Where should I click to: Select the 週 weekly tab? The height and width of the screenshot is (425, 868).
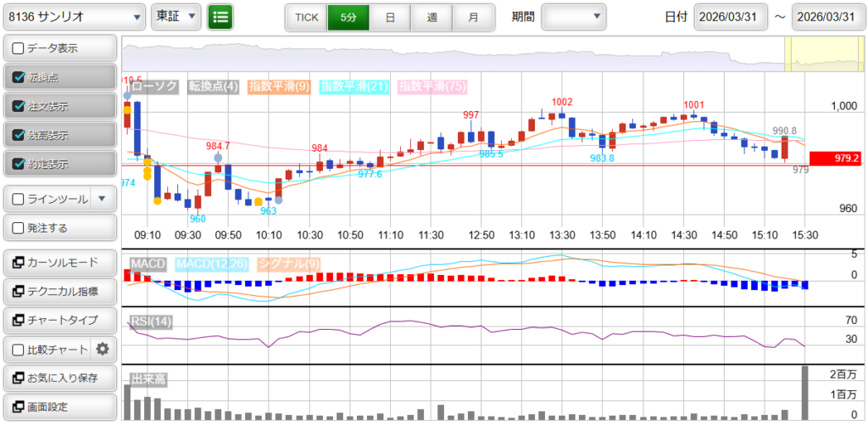tap(431, 17)
